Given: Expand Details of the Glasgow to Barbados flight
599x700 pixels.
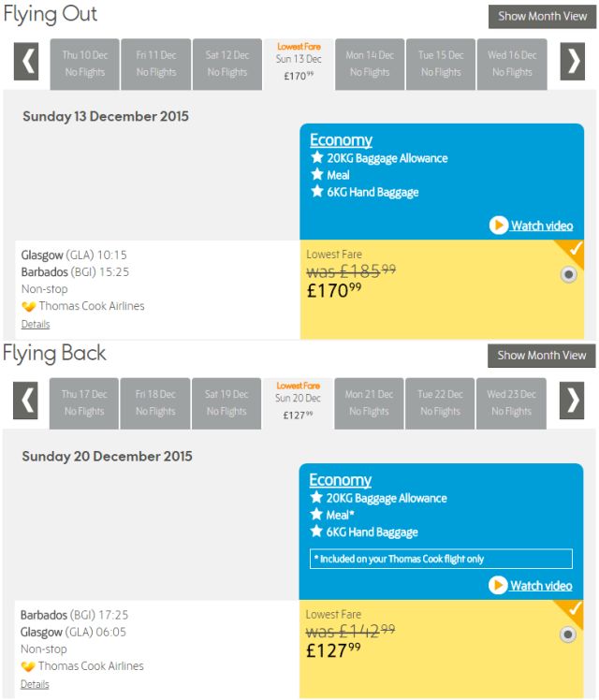Looking at the screenshot, I should (36, 324).
